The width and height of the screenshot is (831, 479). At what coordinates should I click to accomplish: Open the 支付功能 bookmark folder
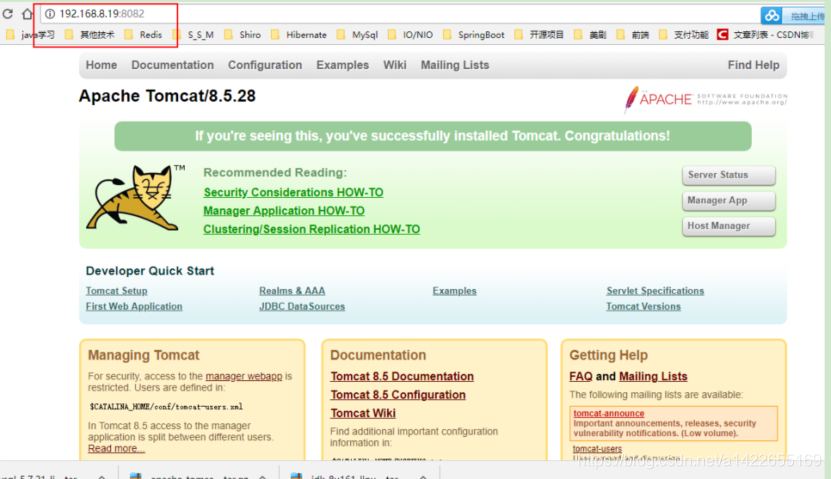point(684,35)
